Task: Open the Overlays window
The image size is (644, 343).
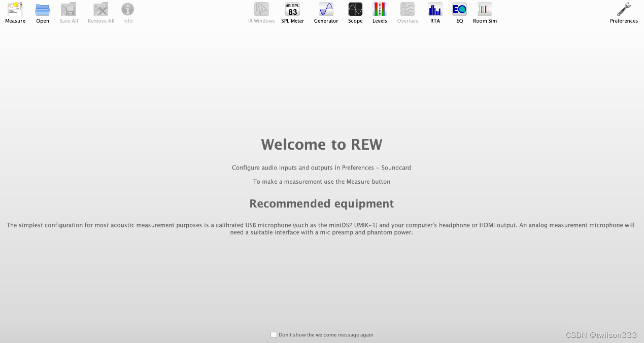Action: point(408,9)
